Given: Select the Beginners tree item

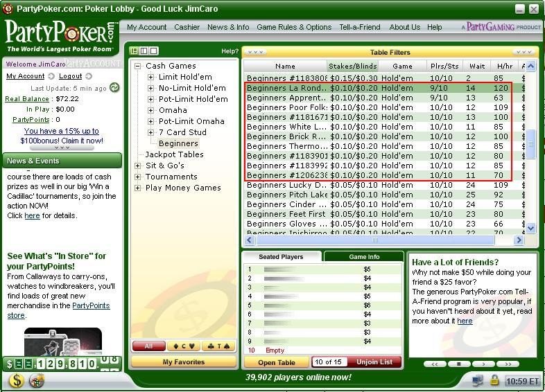Looking at the screenshot, I should click(x=178, y=143).
